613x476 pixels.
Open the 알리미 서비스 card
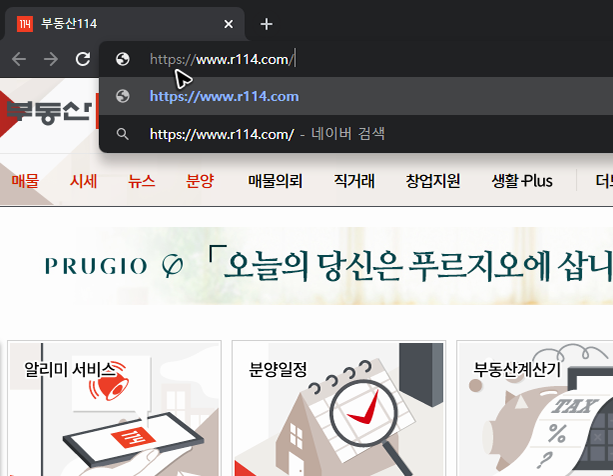pyautogui.click(x=115, y=408)
